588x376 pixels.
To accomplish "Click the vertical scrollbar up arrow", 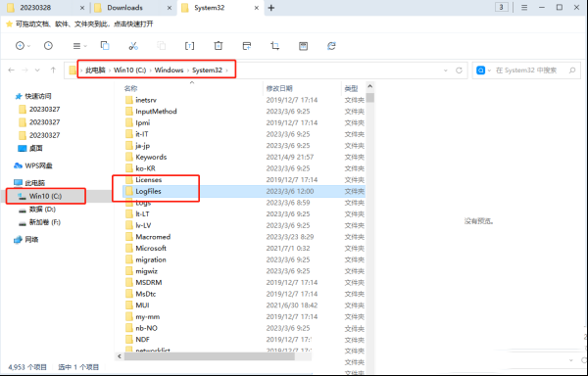I will [x=370, y=86].
